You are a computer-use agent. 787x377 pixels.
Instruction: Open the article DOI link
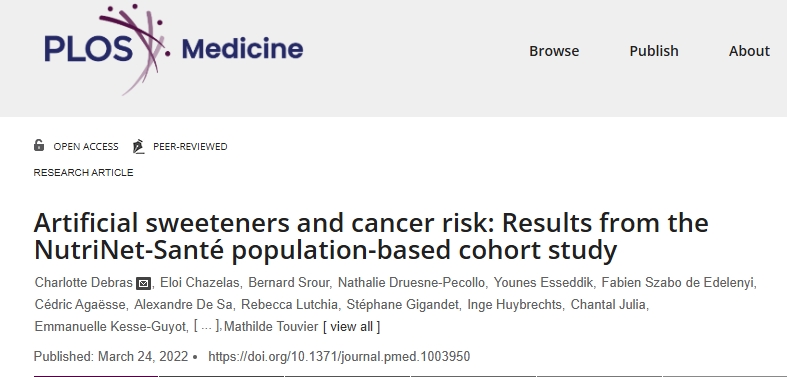coord(339,356)
